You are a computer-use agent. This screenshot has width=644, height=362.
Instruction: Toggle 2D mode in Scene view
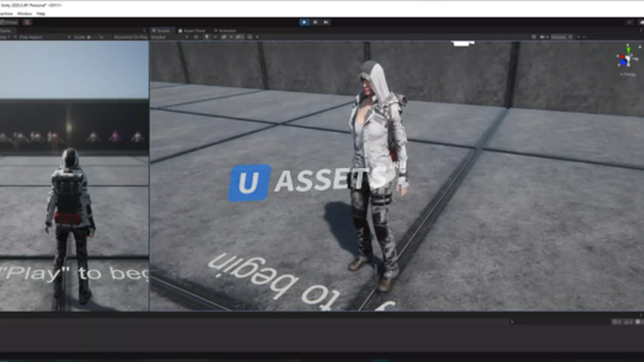point(196,37)
